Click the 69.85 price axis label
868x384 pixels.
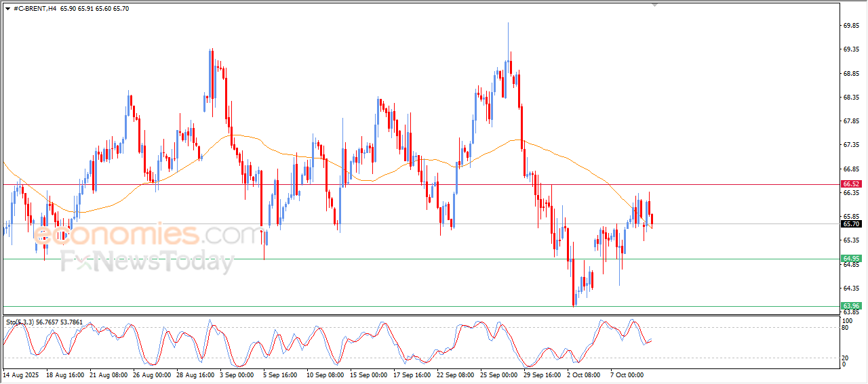point(851,26)
